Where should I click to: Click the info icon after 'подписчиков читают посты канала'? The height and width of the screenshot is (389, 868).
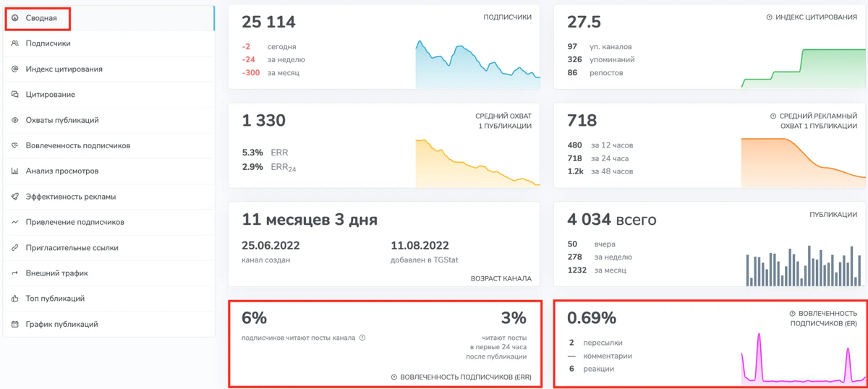362,338
